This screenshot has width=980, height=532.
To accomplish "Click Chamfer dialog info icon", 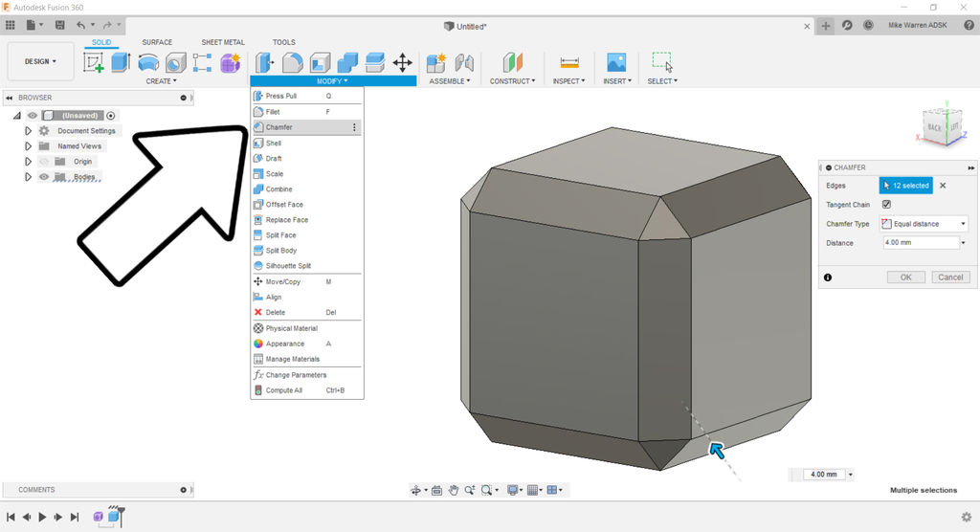I will [x=828, y=277].
